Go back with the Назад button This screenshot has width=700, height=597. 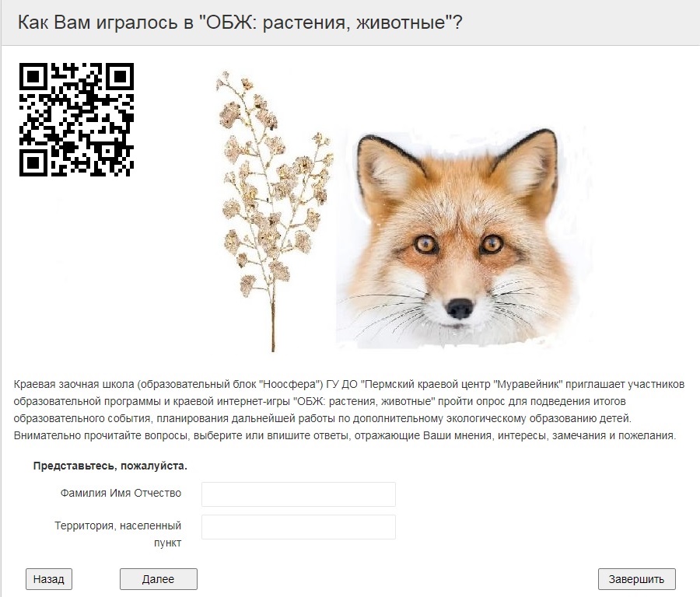point(49,579)
